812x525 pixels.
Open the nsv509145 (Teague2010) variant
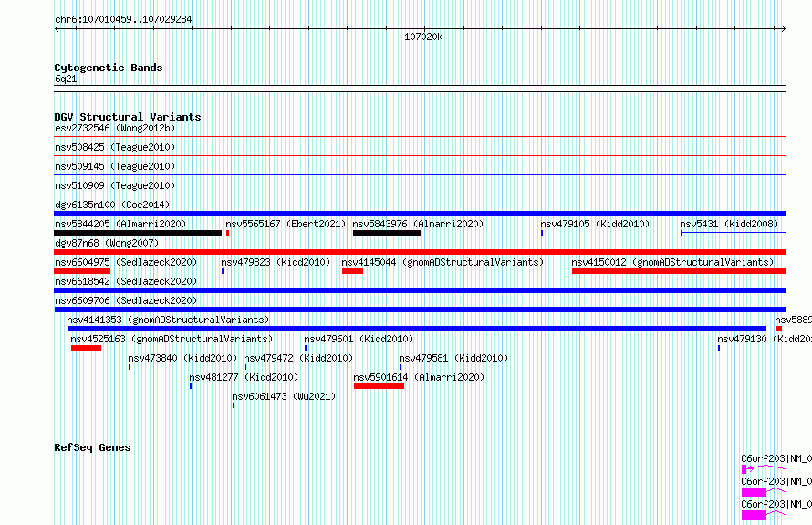click(115, 166)
